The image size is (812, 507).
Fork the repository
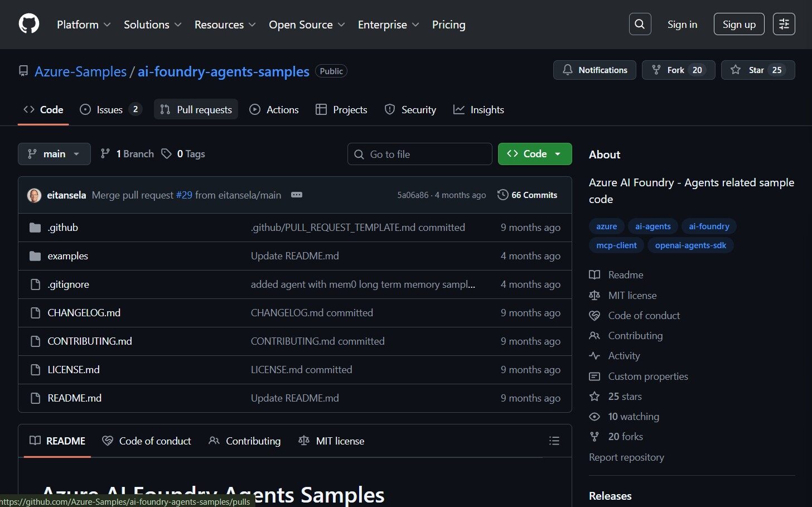point(678,70)
